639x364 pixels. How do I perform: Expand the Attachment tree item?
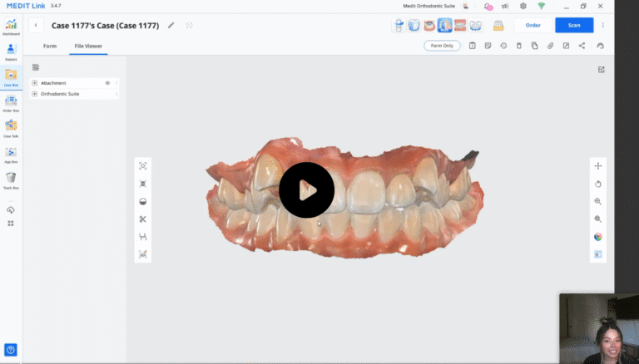[35, 83]
